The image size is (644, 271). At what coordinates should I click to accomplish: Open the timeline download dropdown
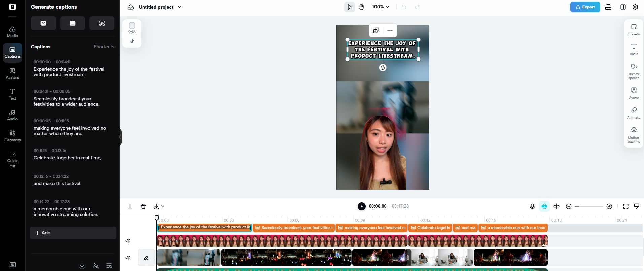159,206
